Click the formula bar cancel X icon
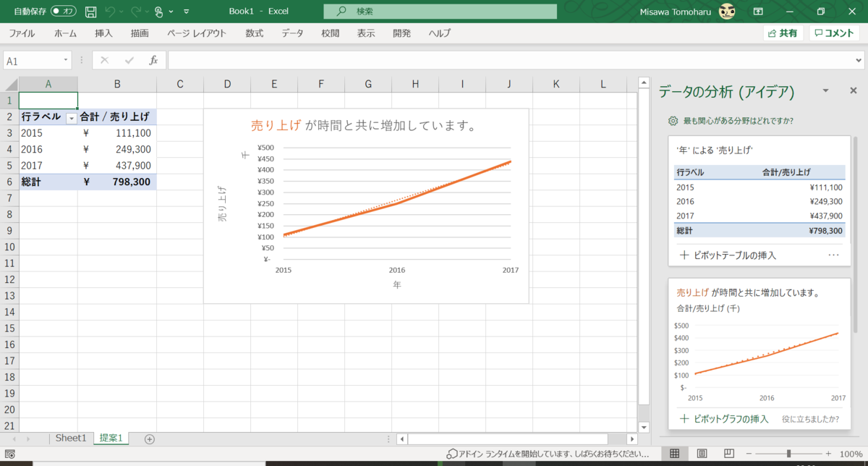This screenshot has height=466, width=868. point(105,61)
